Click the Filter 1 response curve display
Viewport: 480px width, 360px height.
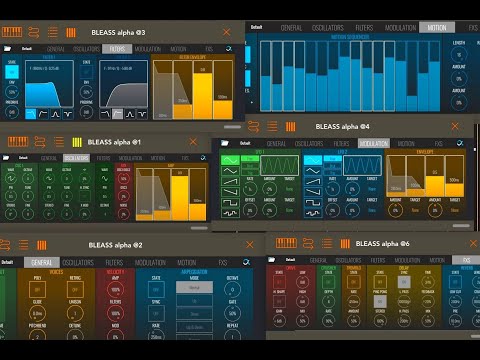pos(49,84)
